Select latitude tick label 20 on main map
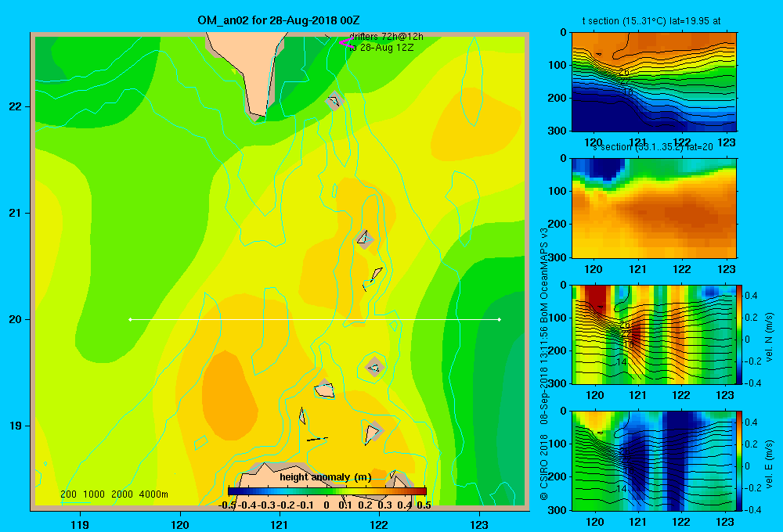 [x=16, y=319]
